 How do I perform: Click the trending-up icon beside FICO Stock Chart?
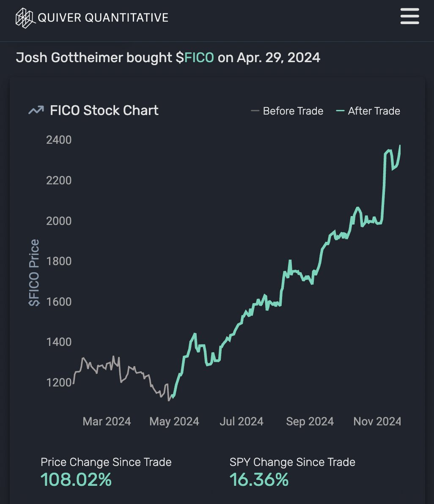click(36, 111)
